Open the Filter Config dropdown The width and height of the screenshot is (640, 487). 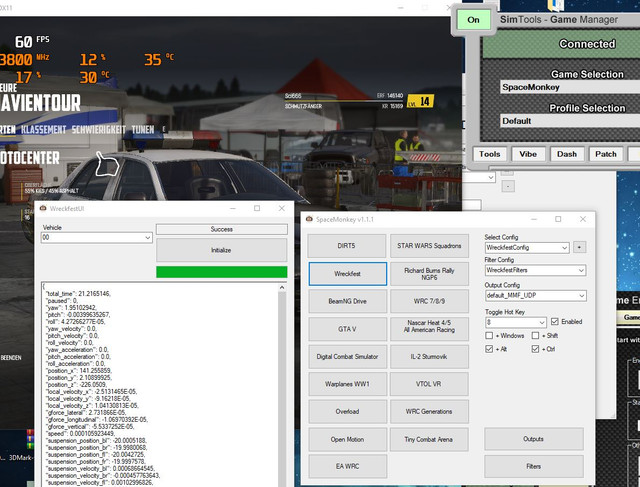[x=536, y=270]
